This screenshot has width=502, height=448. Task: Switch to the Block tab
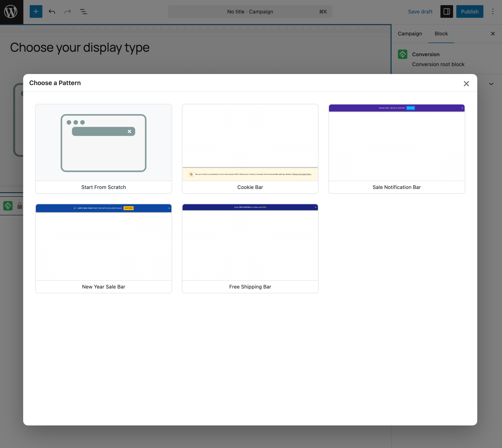pyautogui.click(x=441, y=34)
